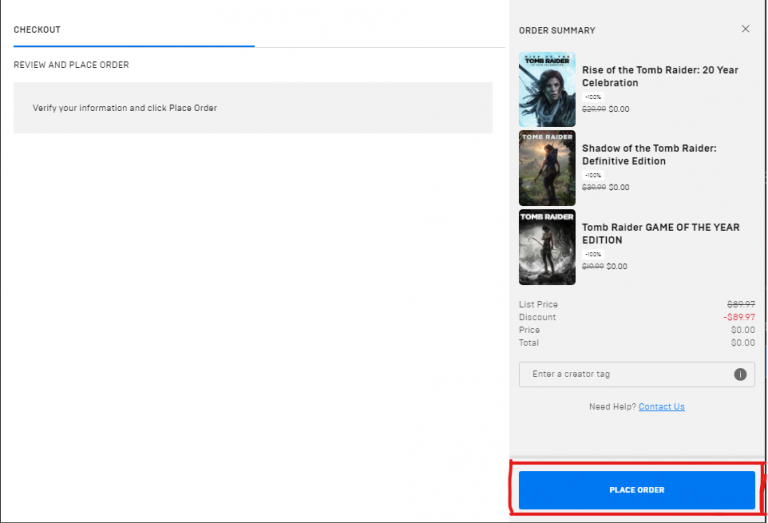Open the Contact Us link
This screenshot has width=768, height=523.
(x=661, y=406)
